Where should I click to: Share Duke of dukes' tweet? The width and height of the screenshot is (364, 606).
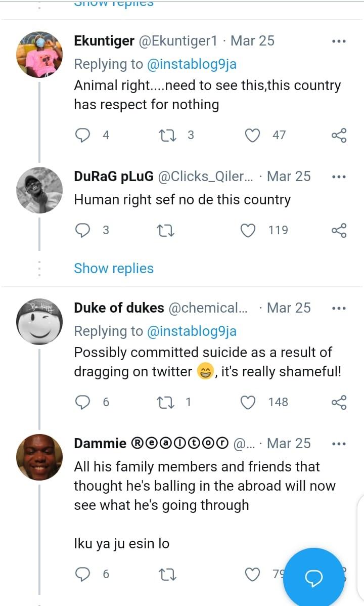(x=339, y=402)
